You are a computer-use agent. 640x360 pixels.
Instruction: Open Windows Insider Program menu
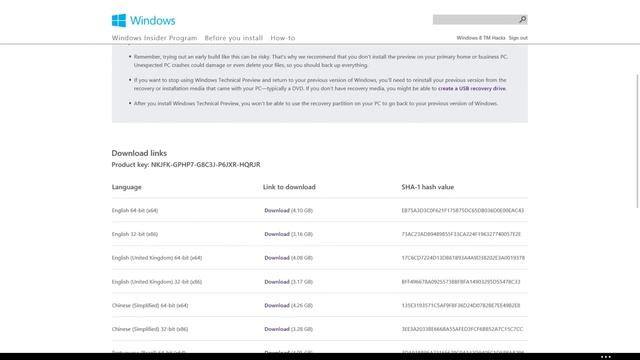pyautogui.click(x=154, y=38)
